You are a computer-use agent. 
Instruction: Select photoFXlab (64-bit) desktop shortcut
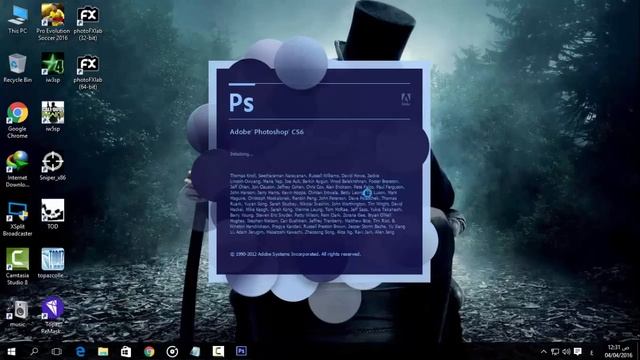pyautogui.click(x=88, y=72)
